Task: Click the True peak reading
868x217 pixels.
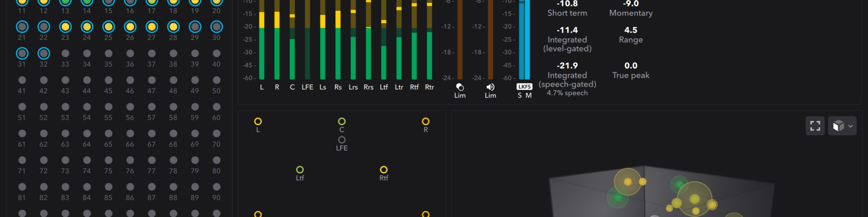Action: [x=631, y=66]
